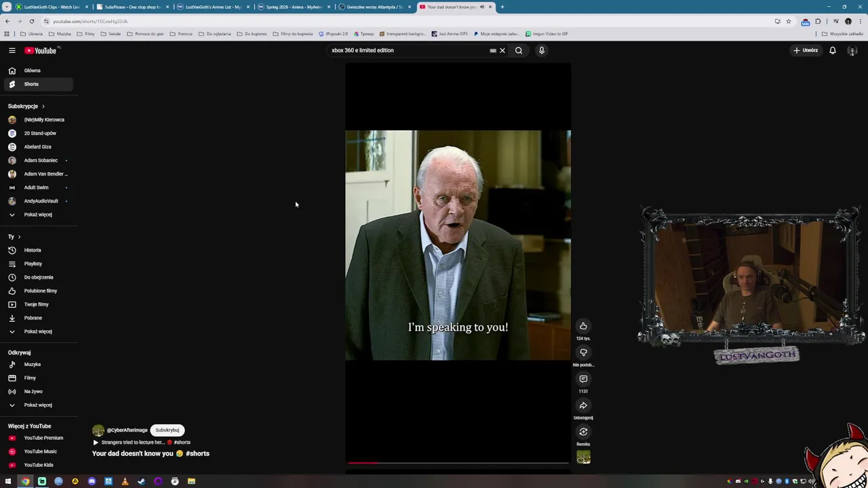Open Polubione filmy liked videos
Image resolution: width=868 pixels, height=488 pixels.
click(x=39, y=291)
